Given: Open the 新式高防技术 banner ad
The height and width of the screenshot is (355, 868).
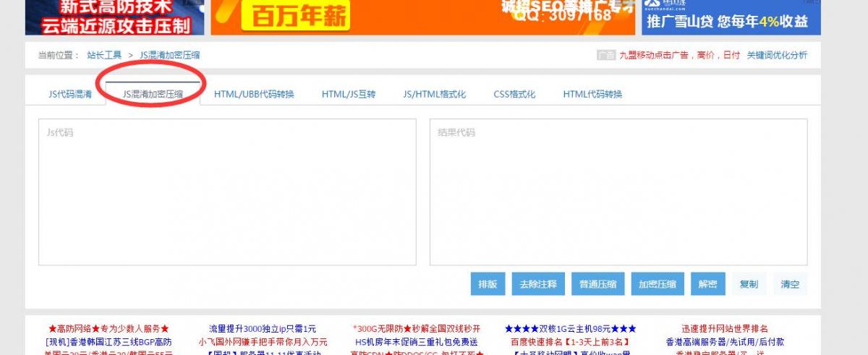Looking at the screenshot, I should pos(114,17).
